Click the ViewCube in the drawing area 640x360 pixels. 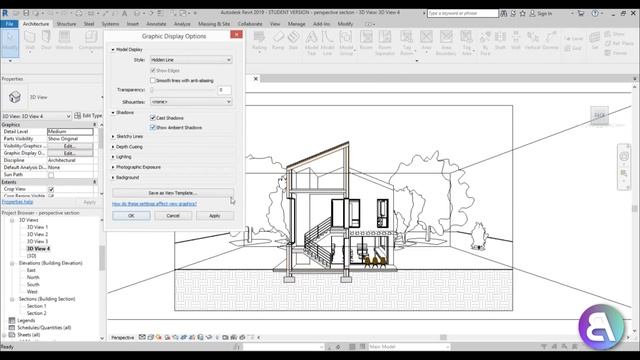point(600,116)
